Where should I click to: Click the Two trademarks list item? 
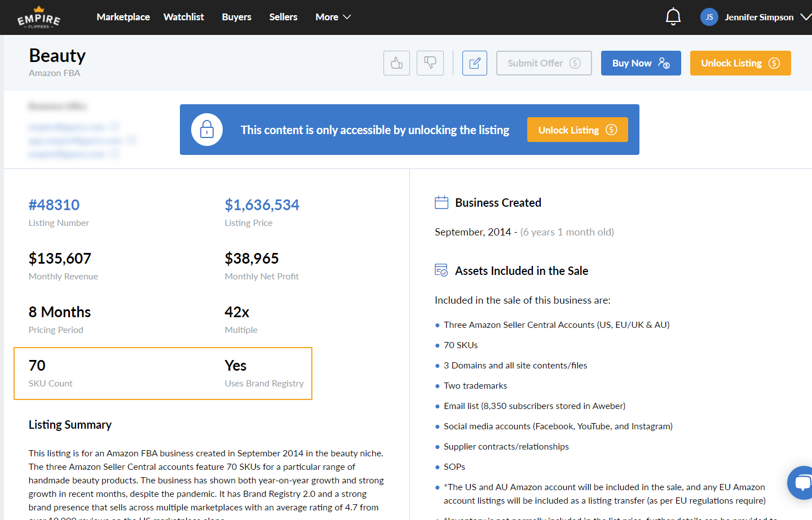click(475, 386)
